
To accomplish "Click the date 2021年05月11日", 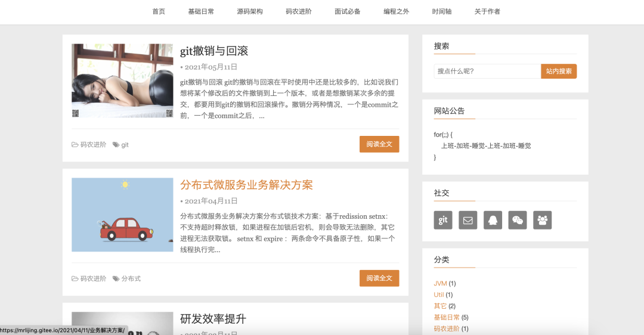I will tap(211, 67).
